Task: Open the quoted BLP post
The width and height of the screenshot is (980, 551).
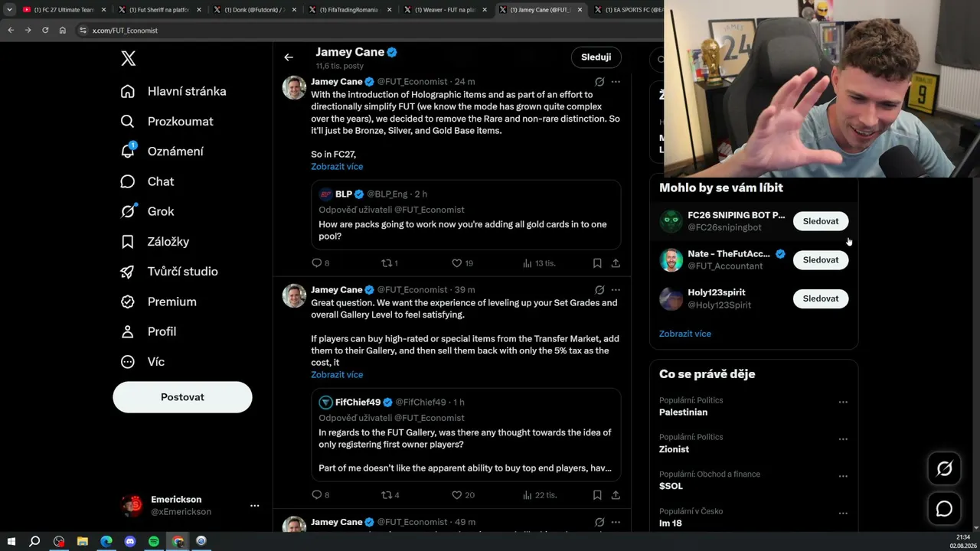Action: coord(465,214)
